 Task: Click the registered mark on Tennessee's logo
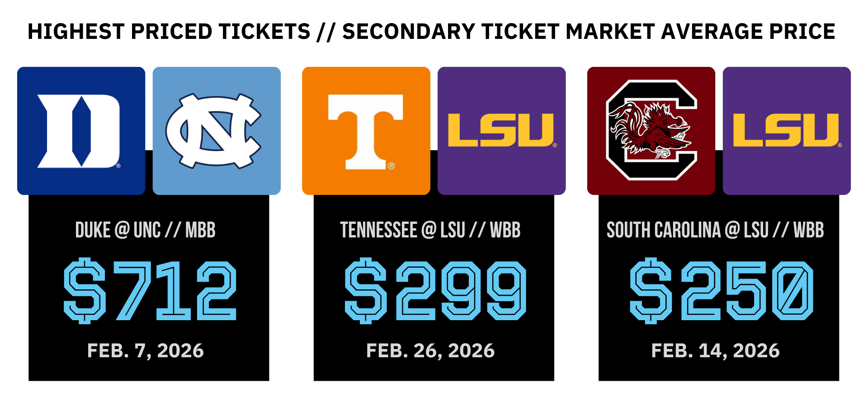392,166
